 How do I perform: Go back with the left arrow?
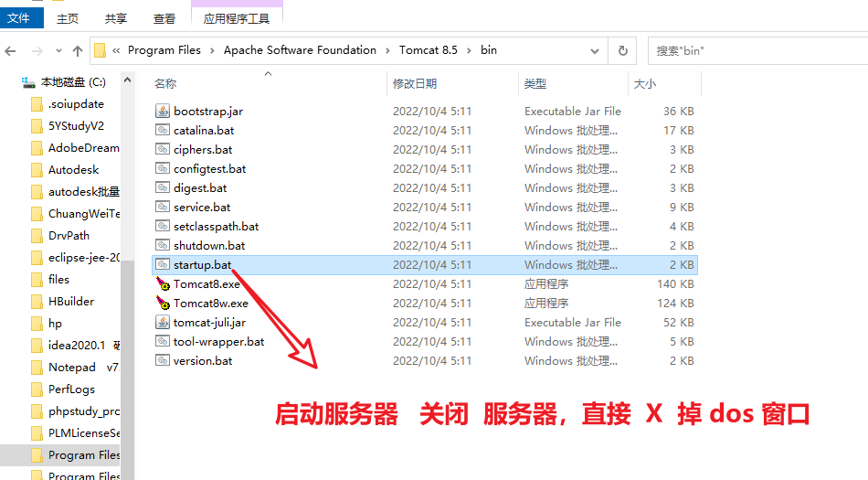pos(11,51)
